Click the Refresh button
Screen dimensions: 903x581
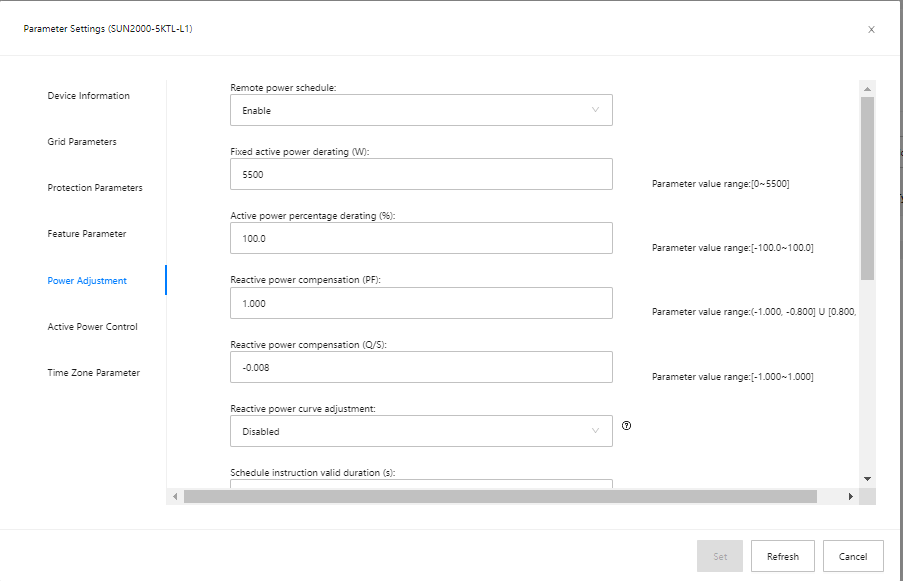[x=783, y=556]
